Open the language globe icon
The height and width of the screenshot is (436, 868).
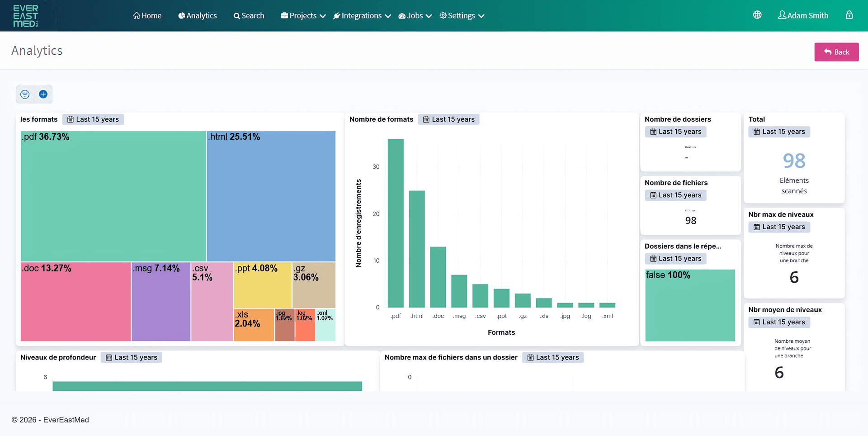coord(757,15)
